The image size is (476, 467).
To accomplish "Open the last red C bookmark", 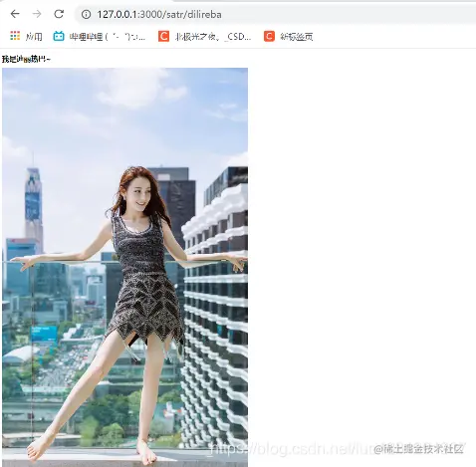I will [289, 36].
